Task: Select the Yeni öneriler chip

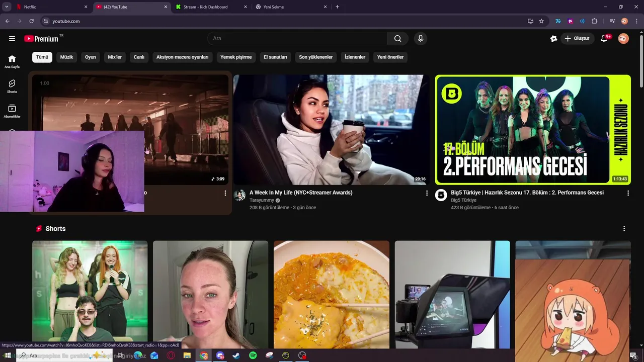Action: (390, 57)
